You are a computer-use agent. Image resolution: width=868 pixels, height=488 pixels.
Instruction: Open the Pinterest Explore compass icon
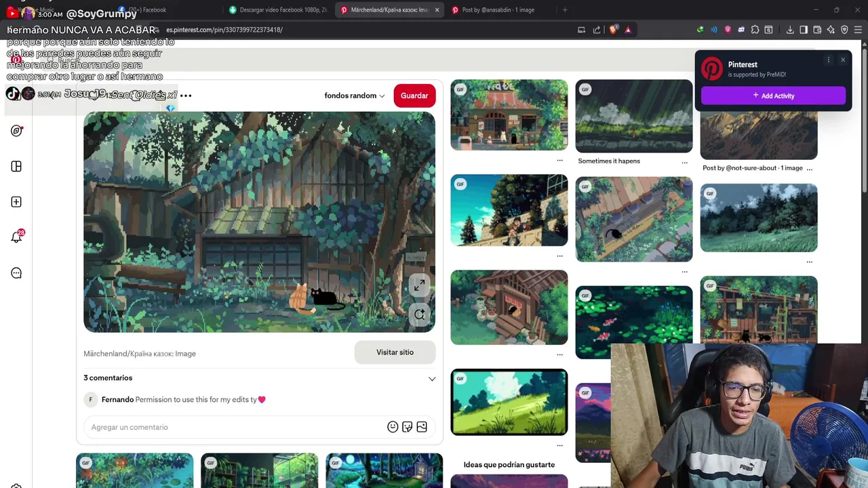pyautogui.click(x=16, y=131)
